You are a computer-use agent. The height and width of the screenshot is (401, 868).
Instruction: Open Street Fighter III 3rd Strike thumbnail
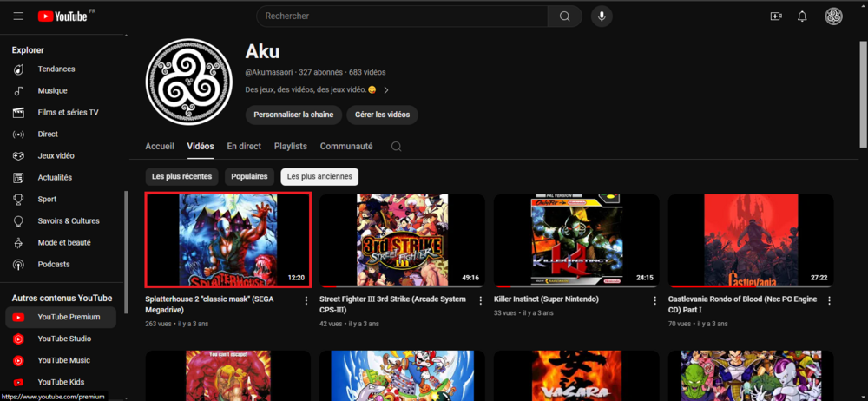tap(401, 240)
